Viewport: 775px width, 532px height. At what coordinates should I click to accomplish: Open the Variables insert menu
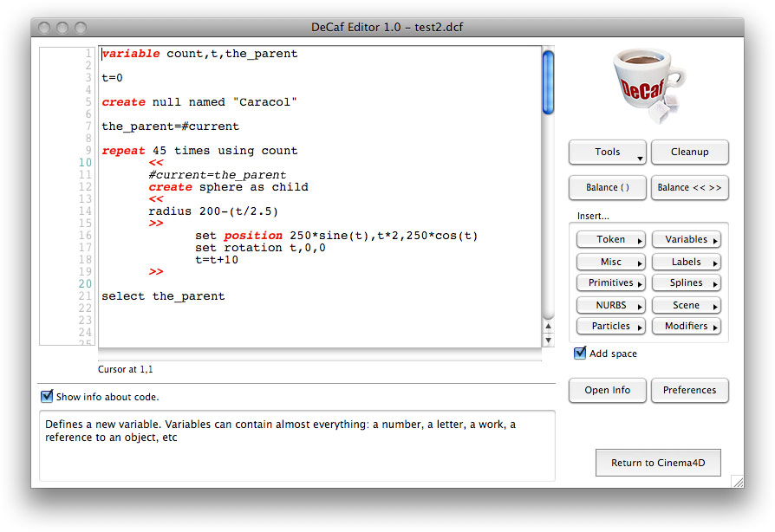690,240
